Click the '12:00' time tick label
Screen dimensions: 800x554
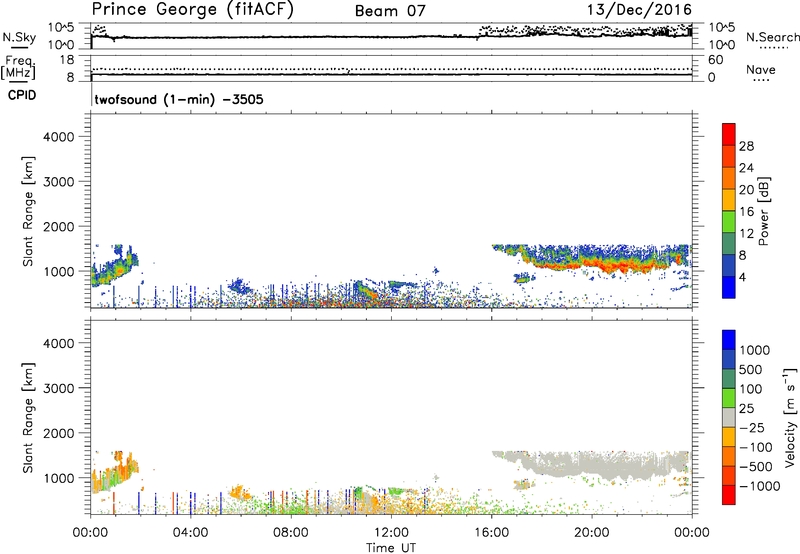pos(391,533)
